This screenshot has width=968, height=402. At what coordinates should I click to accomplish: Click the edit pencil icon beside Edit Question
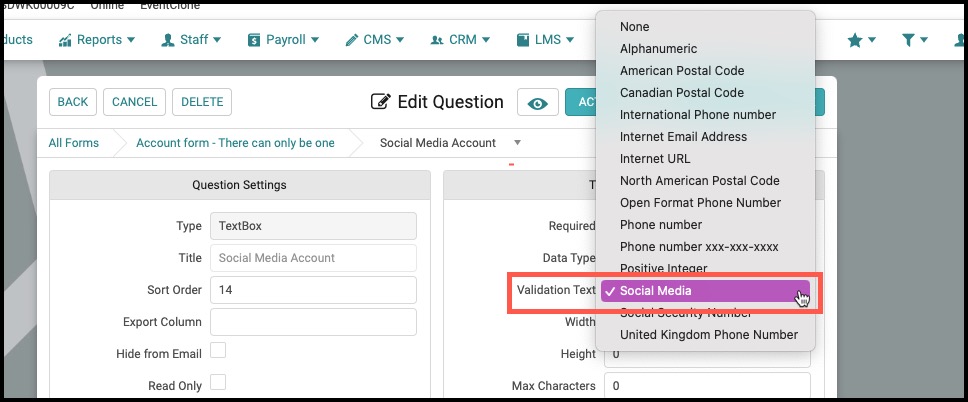tap(380, 101)
